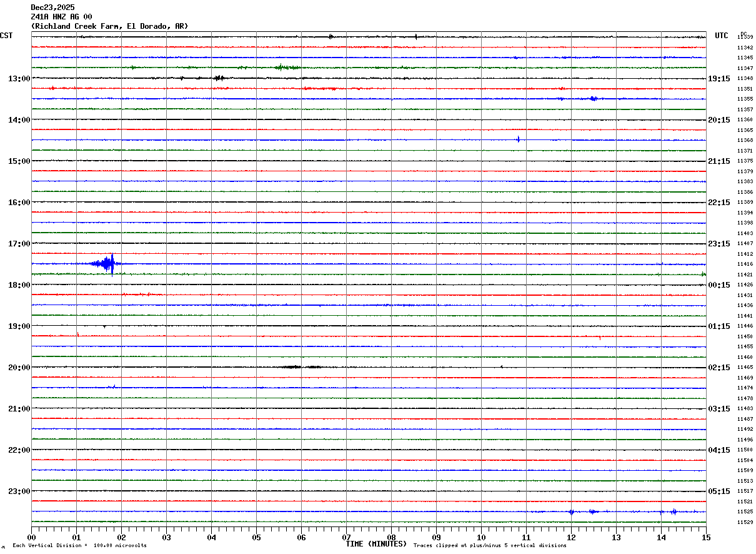This screenshot has width=756, height=554.
Task: Click the Each Vertical Division = 100.00 microvolts note
Action: tap(79, 546)
